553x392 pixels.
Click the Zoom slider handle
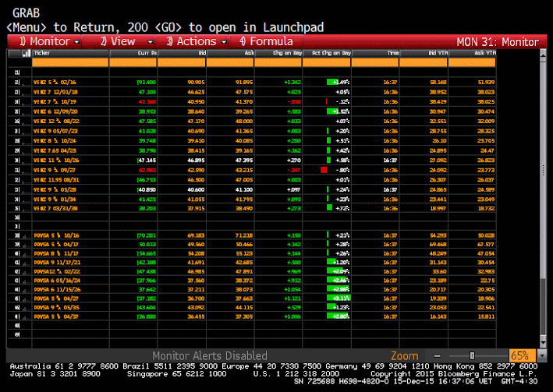point(472,355)
